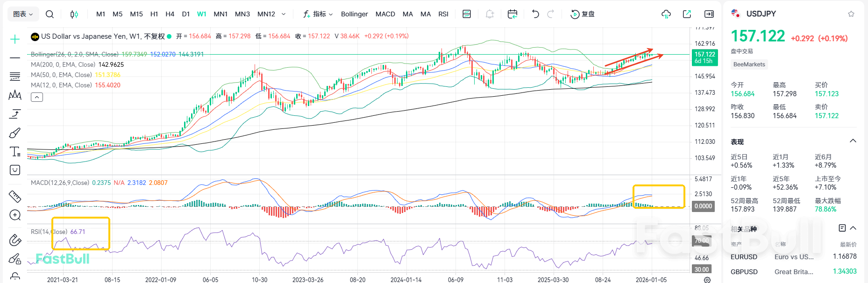Toggle the Bollinger quick indicator
The height and width of the screenshot is (283, 868).
tap(354, 14)
